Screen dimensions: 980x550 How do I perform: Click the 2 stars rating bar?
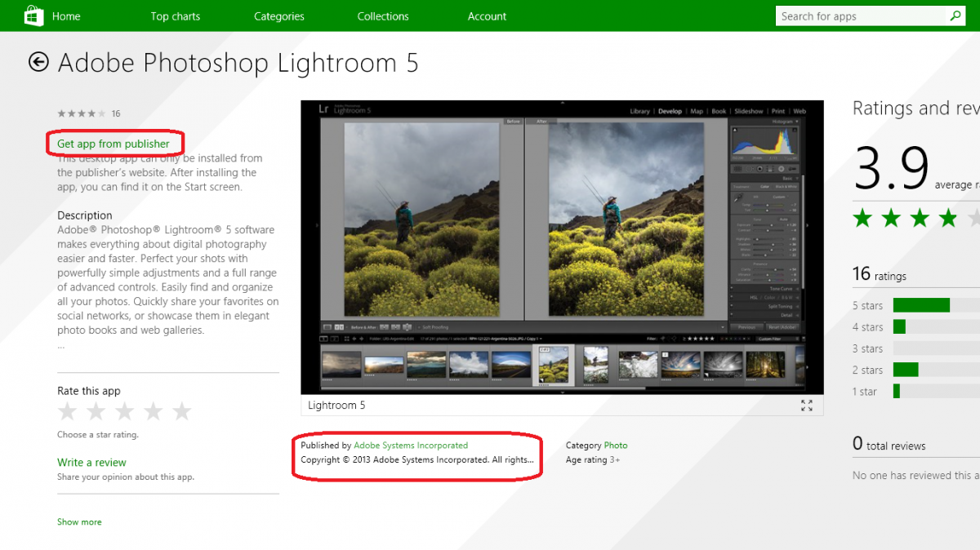click(936, 370)
